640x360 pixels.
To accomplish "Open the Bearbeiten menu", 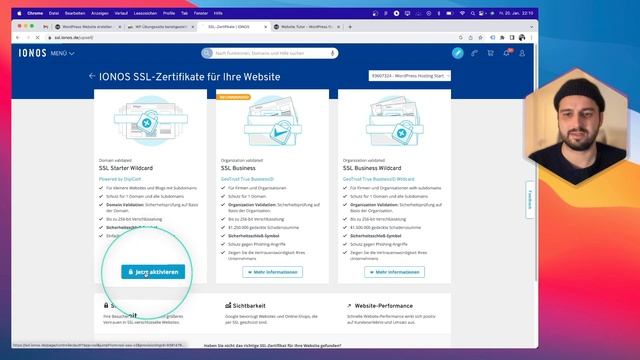I will coord(75,13).
